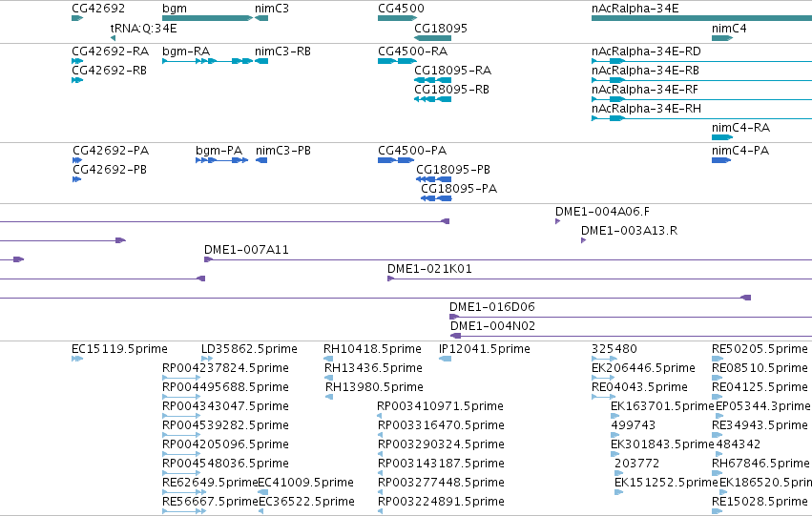This screenshot has width=812, height=516.
Task: Select EST RE04043.5prime
Action: coord(639,387)
